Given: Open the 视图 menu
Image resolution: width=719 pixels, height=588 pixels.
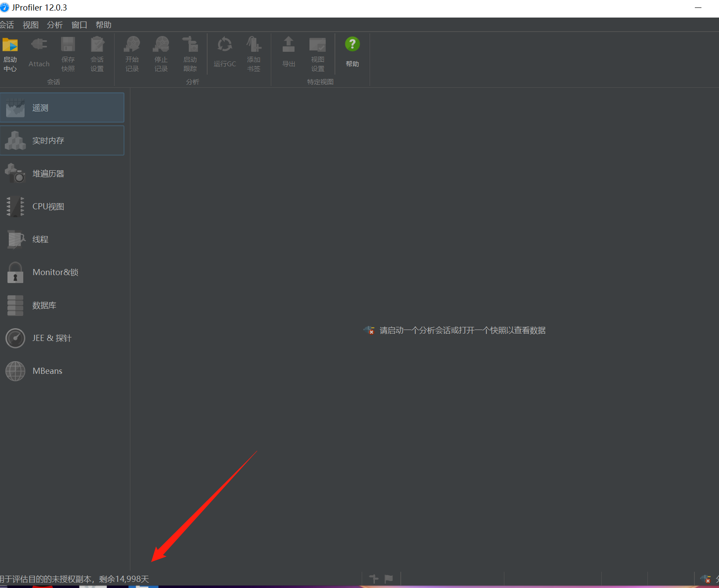Looking at the screenshot, I should pyautogui.click(x=31, y=25).
